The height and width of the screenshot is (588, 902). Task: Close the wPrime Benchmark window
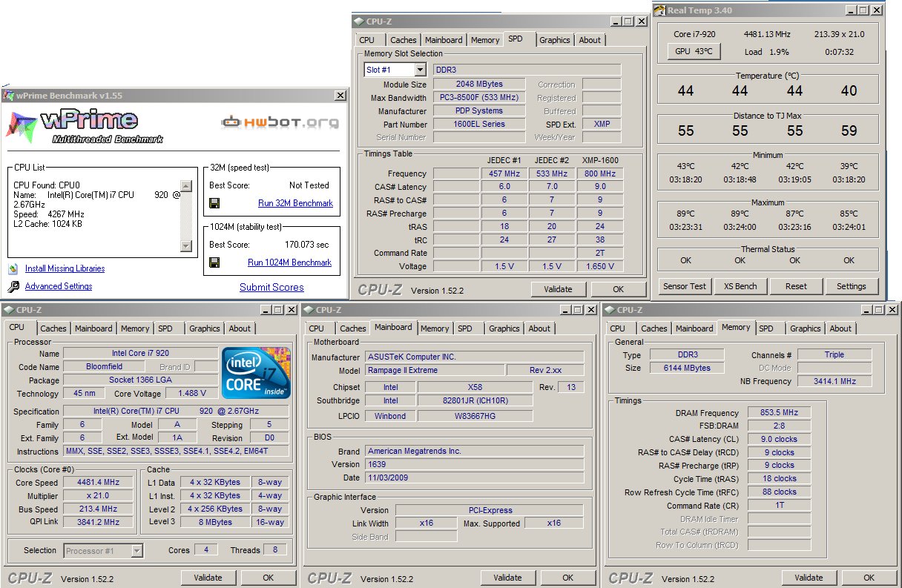click(340, 96)
